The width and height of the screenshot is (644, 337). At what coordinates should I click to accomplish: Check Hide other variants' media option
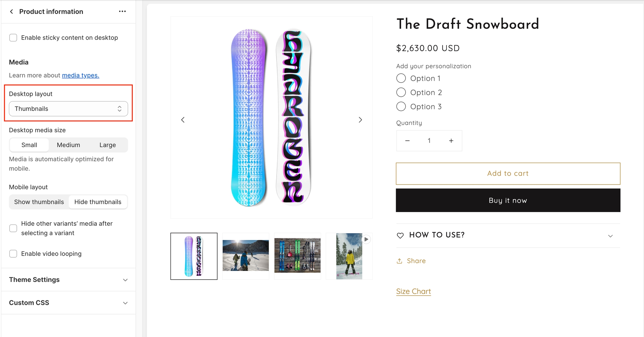[x=13, y=228]
